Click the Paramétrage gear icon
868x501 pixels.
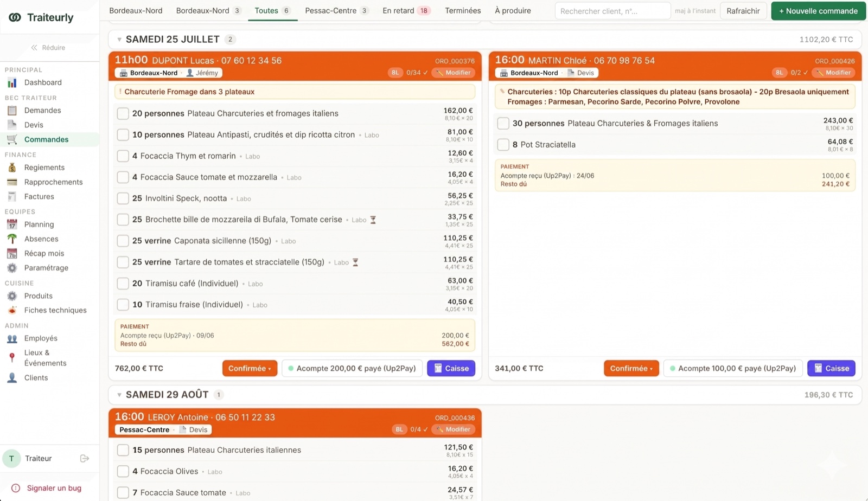point(12,268)
